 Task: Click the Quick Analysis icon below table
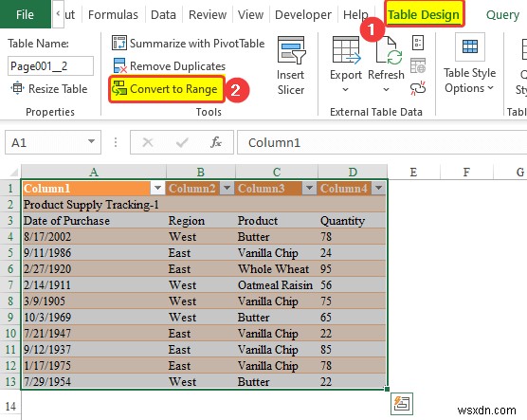(x=402, y=404)
